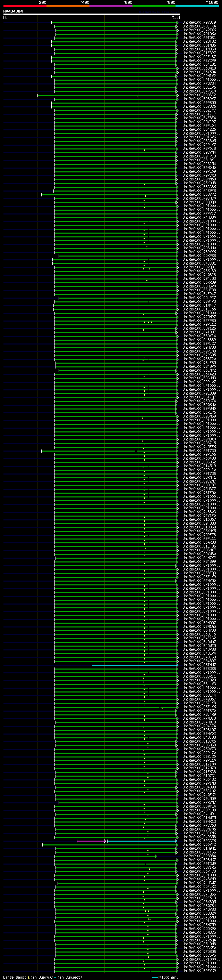
Task: Select the UniRef100_Q9SVM4 label
Action: pyautogui.click(x=199, y=152)
